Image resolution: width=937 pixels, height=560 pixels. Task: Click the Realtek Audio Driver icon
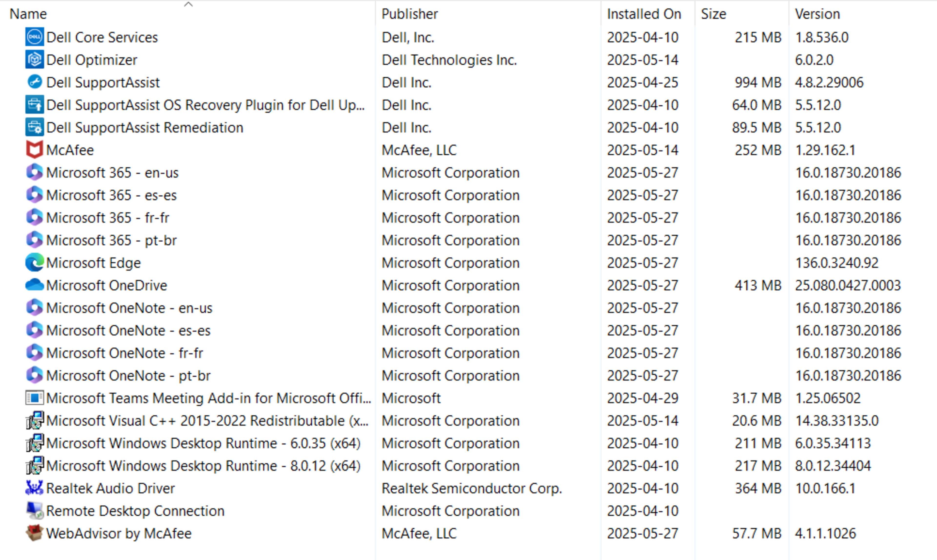coord(34,488)
